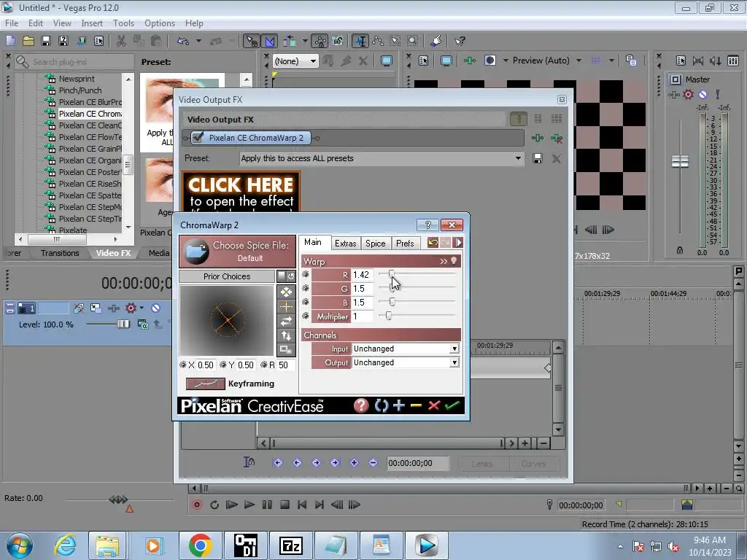Click the Master FX gear icon
This screenshot has width=747, height=560.
(688, 94)
